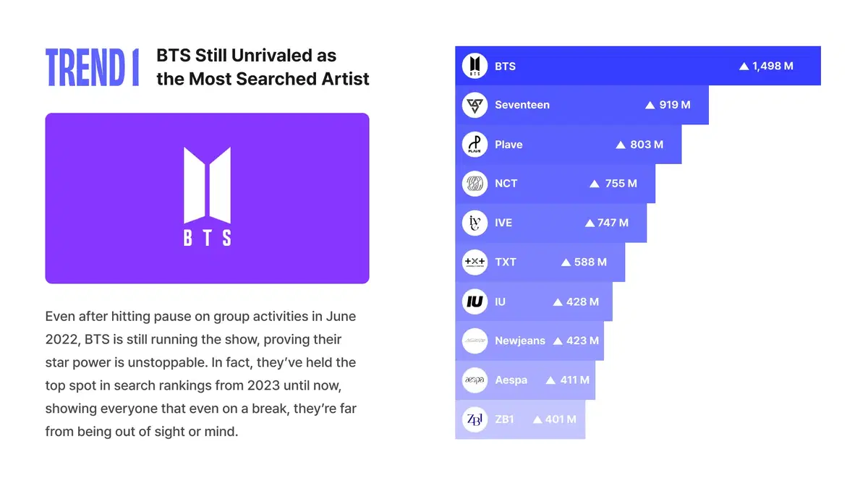
Task: Click the BTS logo icon in chart
Action: pyautogui.click(x=475, y=66)
